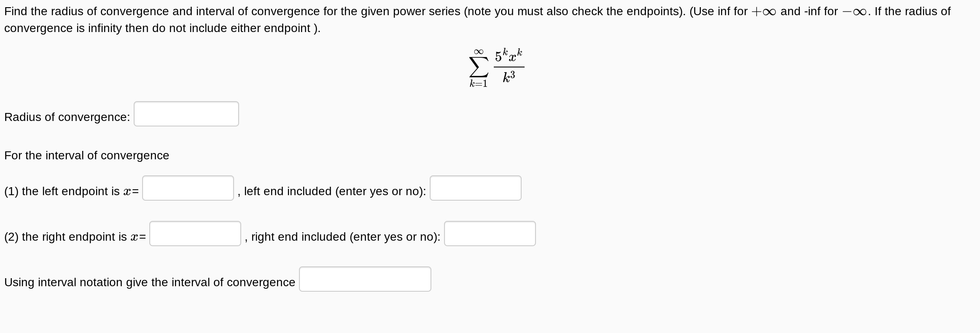Click the Radius of convergence input field
Screen dimensions: 980x333
(186, 113)
